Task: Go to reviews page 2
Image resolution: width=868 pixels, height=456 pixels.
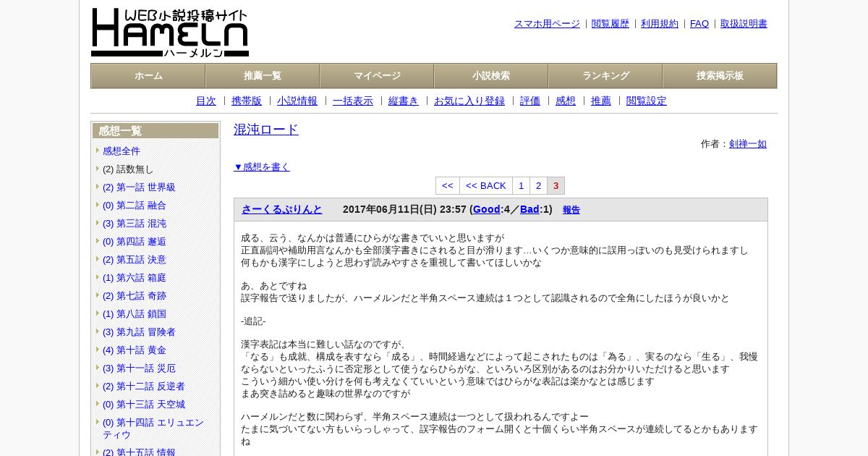Action: click(x=538, y=186)
